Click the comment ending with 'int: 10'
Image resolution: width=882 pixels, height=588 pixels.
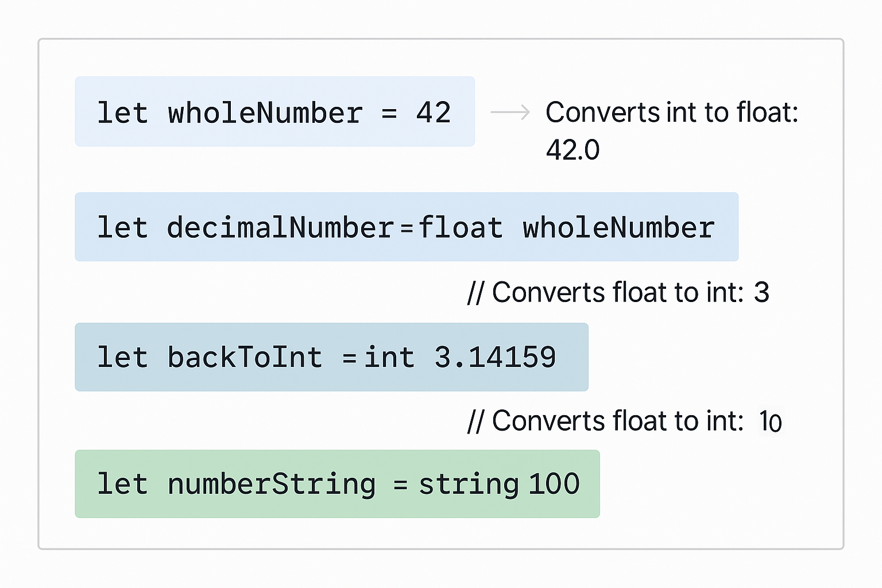coord(625,421)
